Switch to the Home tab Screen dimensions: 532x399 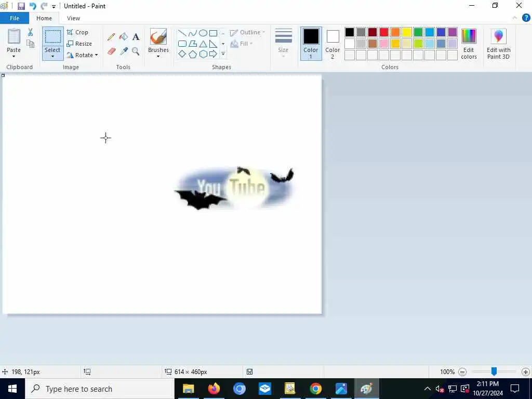(x=44, y=18)
